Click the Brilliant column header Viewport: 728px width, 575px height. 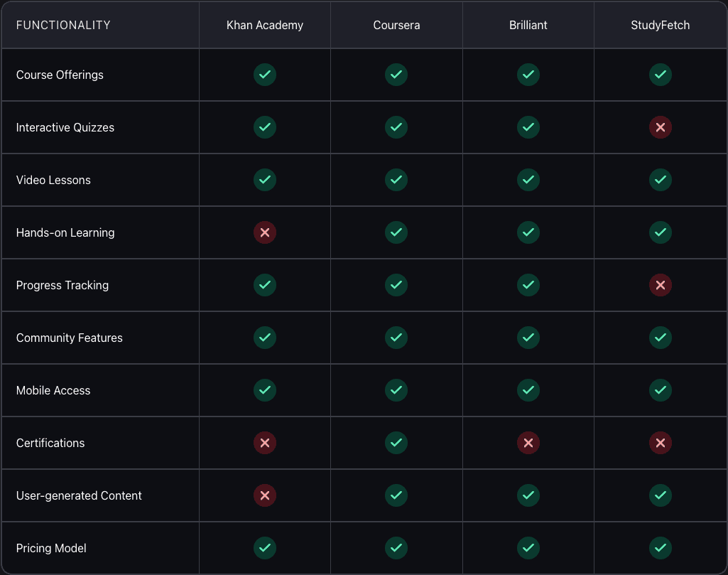[528, 25]
